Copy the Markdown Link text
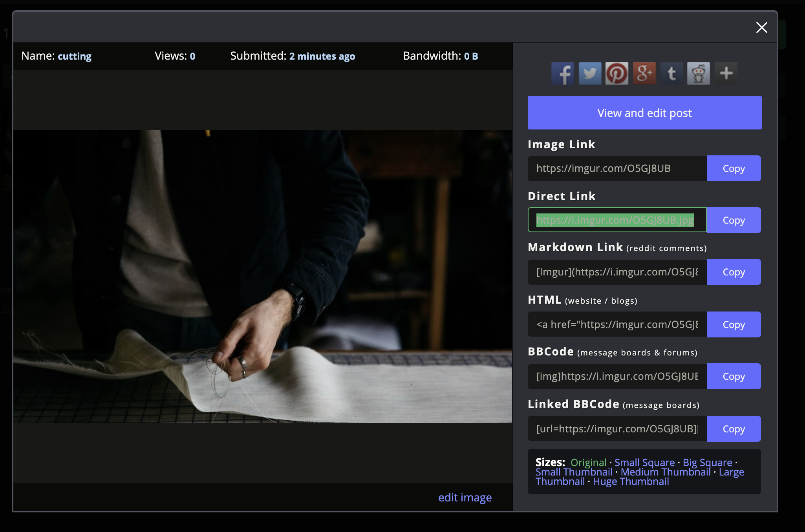The height and width of the screenshot is (532, 805). click(734, 272)
